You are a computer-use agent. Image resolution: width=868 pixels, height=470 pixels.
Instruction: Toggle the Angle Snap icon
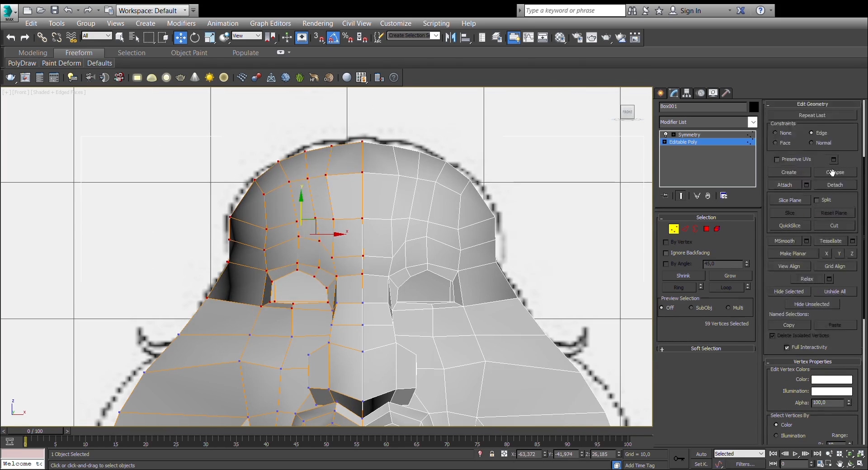[333, 38]
